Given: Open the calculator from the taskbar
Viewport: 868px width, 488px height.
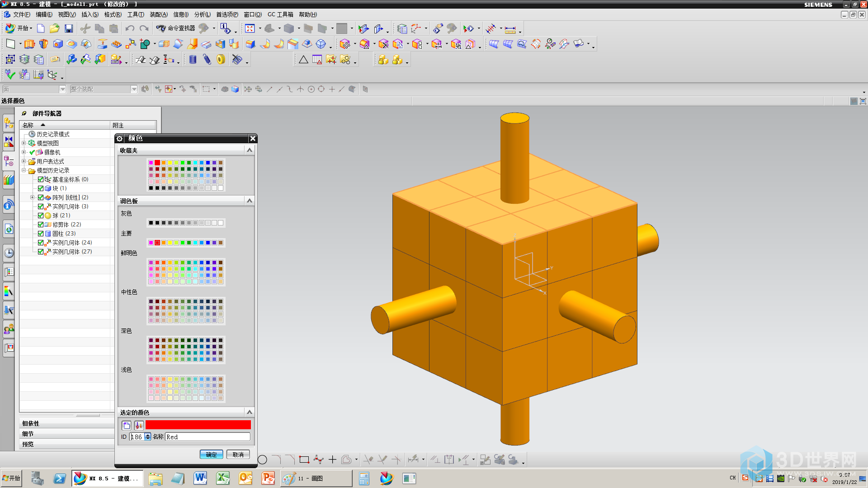Looking at the screenshot, I should pyautogui.click(x=364, y=478).
